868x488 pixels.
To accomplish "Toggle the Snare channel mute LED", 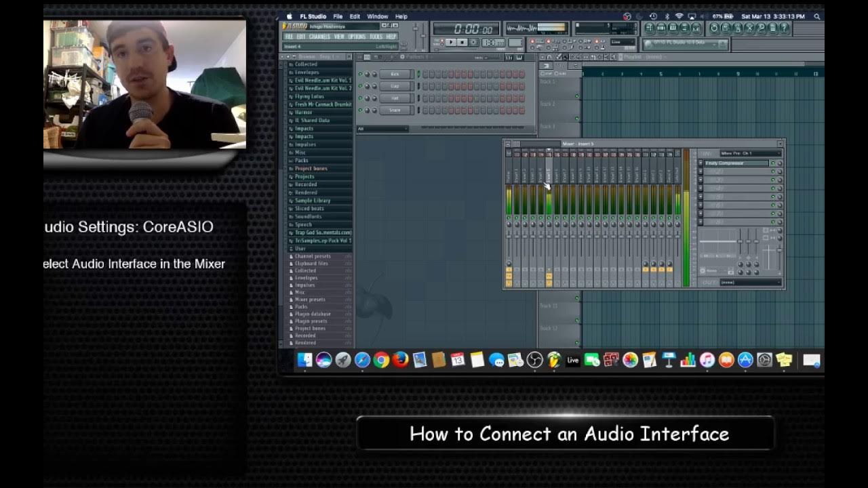I will 360,110.
